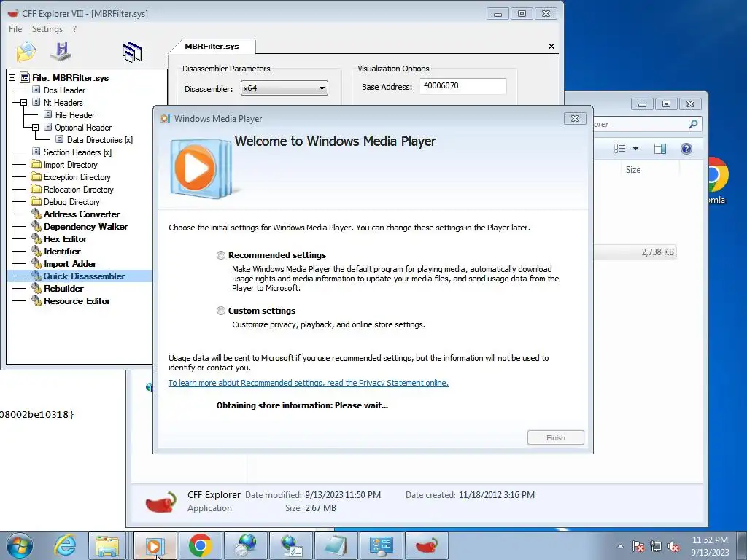Select Data Directories [x] node

pyautogui.click(x=99, y=140)
